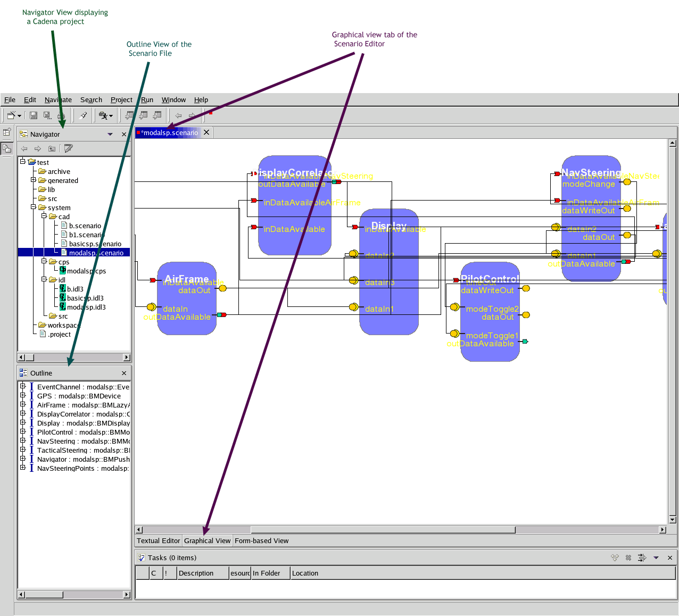Open the Navigator view dropdown menu
Viewport: 679px width, 616px height.
[110, 135]
